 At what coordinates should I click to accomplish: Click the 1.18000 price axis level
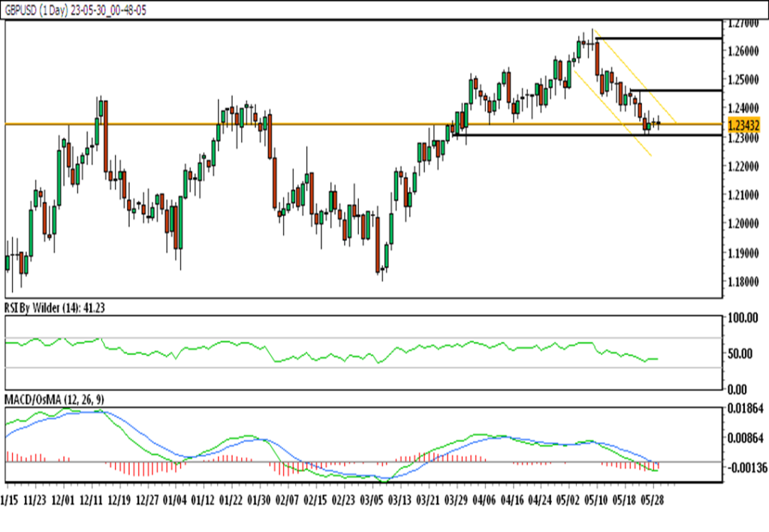(743, 282)
